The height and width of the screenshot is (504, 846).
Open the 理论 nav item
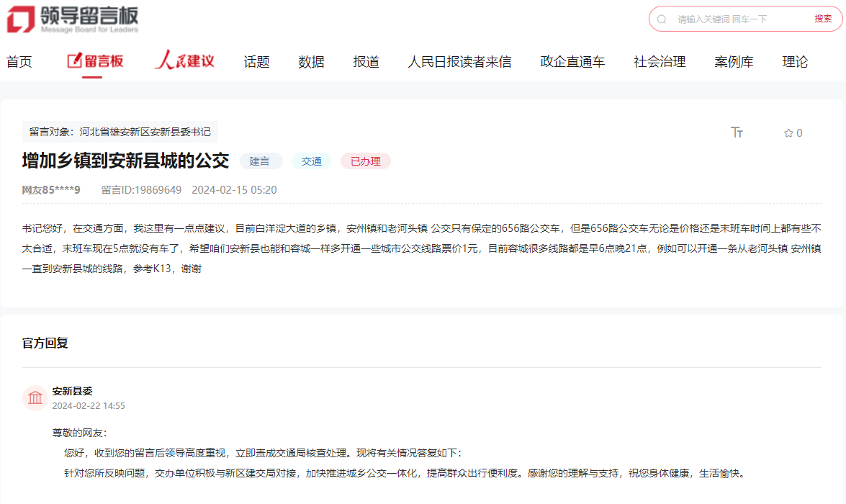click(795, 62)
